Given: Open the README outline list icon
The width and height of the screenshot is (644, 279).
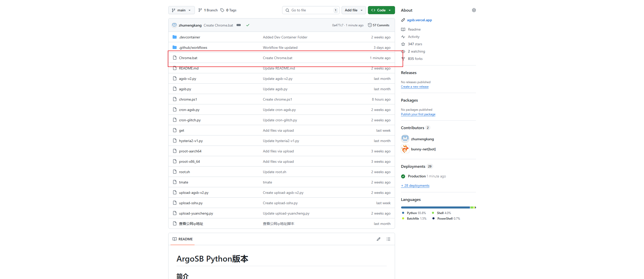Looking at the screenshot, I should pyautogui.click(x=388, y=239).
